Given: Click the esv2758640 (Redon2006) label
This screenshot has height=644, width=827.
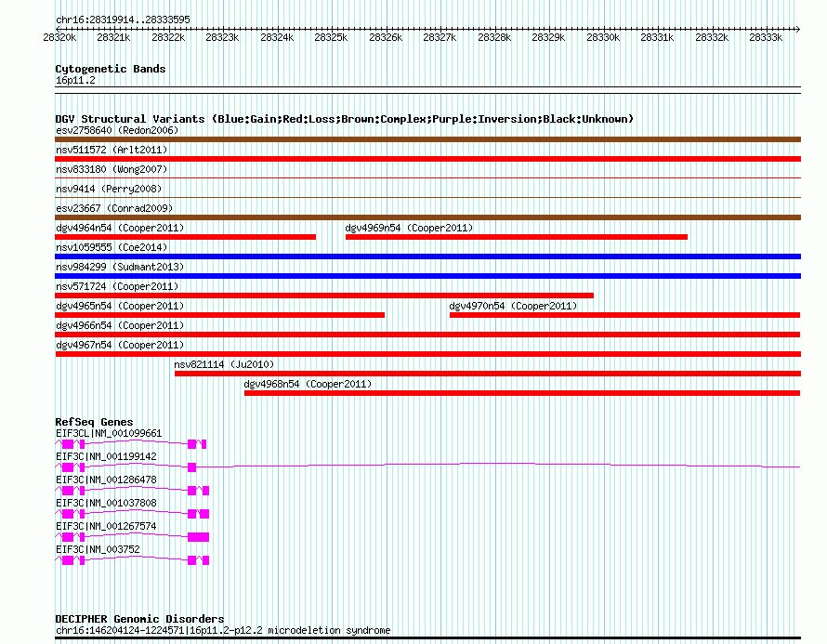Looking at the screenshot, I should (x=117, y=130).
